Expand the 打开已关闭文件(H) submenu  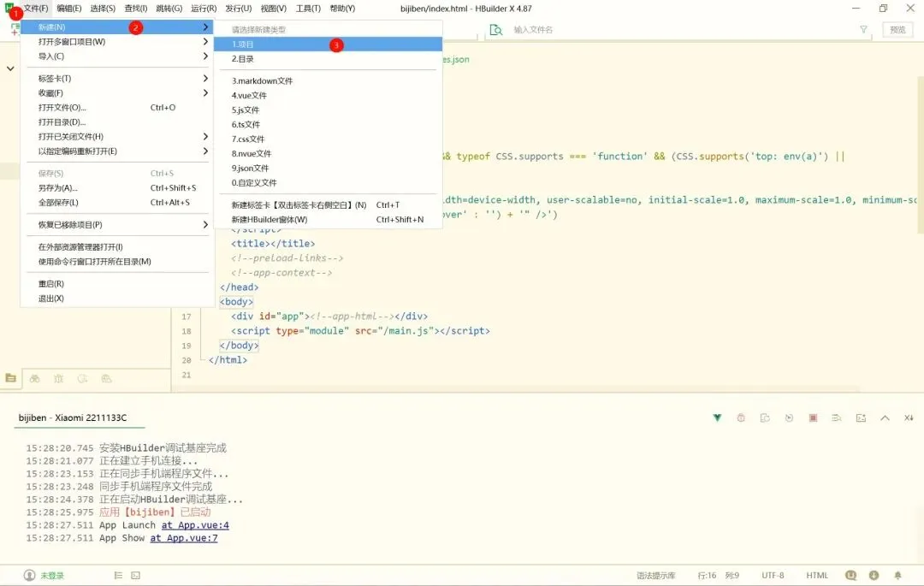tap(117, 137)
